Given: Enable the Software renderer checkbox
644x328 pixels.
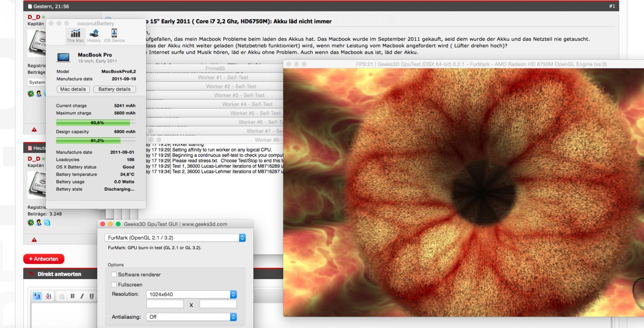Looking at the screenshot, I should click(x=114, y=275).
